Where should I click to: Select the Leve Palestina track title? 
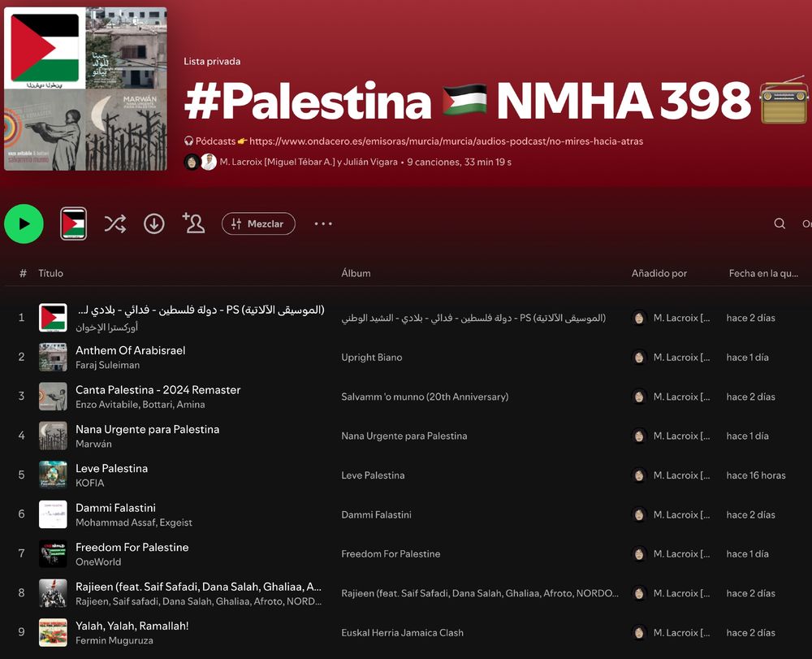click(112, 469)
